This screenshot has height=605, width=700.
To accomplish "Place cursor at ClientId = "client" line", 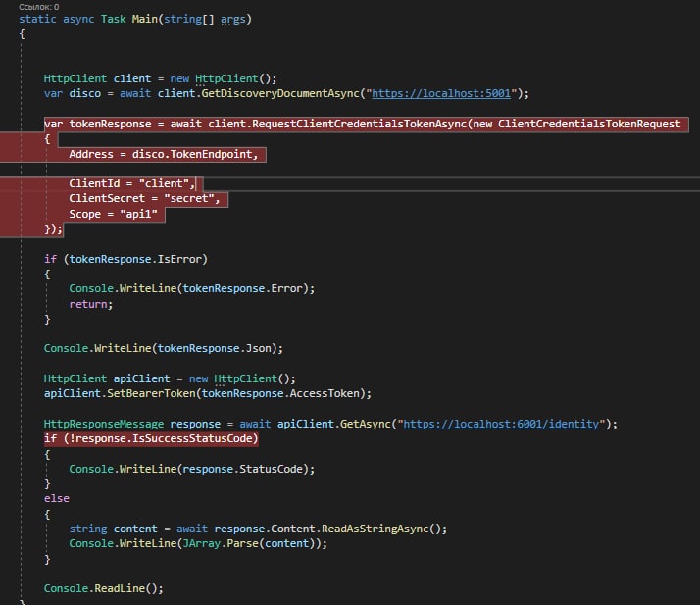I will [132, 183].
